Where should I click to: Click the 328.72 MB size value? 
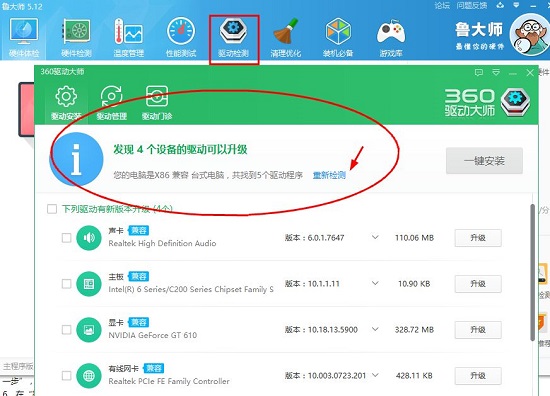[414, 330]
